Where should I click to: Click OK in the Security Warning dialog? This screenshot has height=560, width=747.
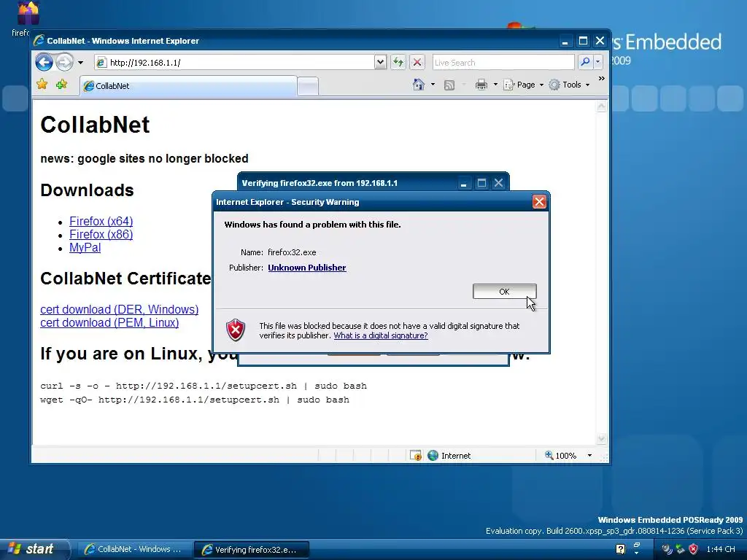(505, 292)
